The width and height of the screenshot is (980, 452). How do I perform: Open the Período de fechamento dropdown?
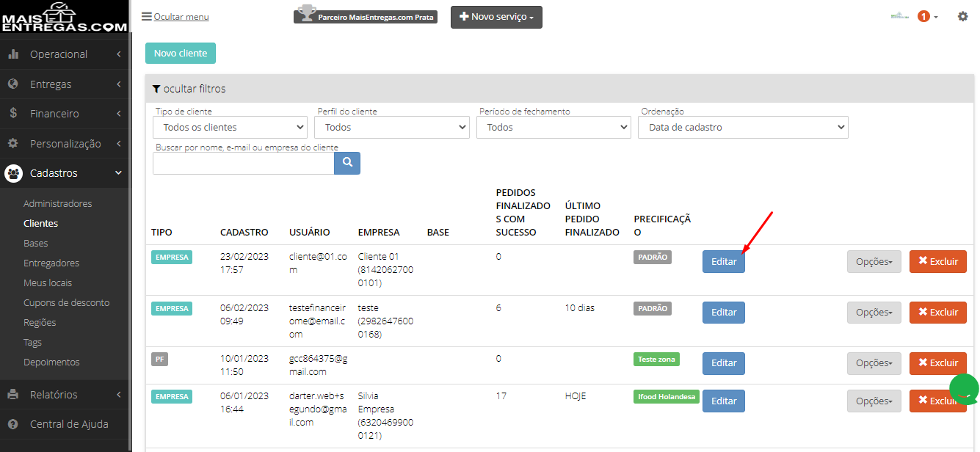tap(553, 127)
